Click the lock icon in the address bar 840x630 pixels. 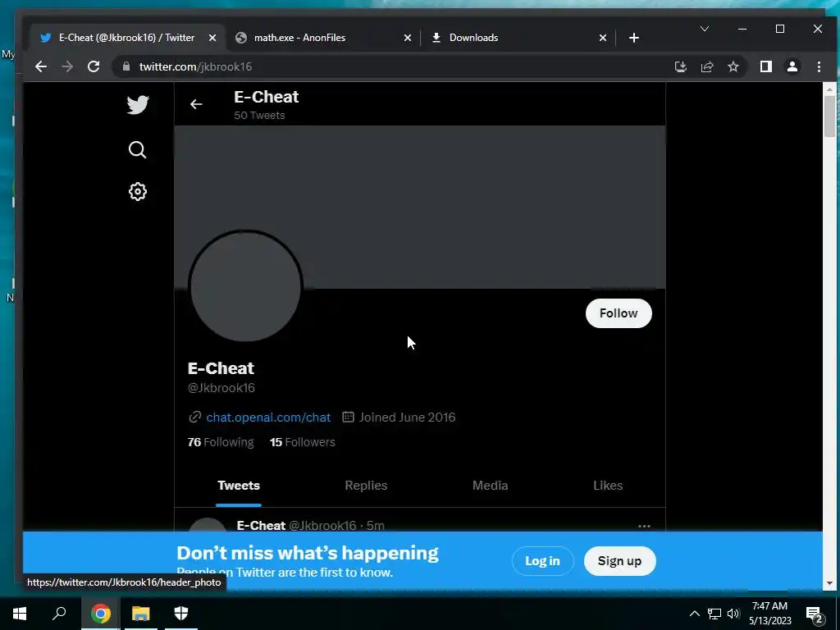(126, 66)
